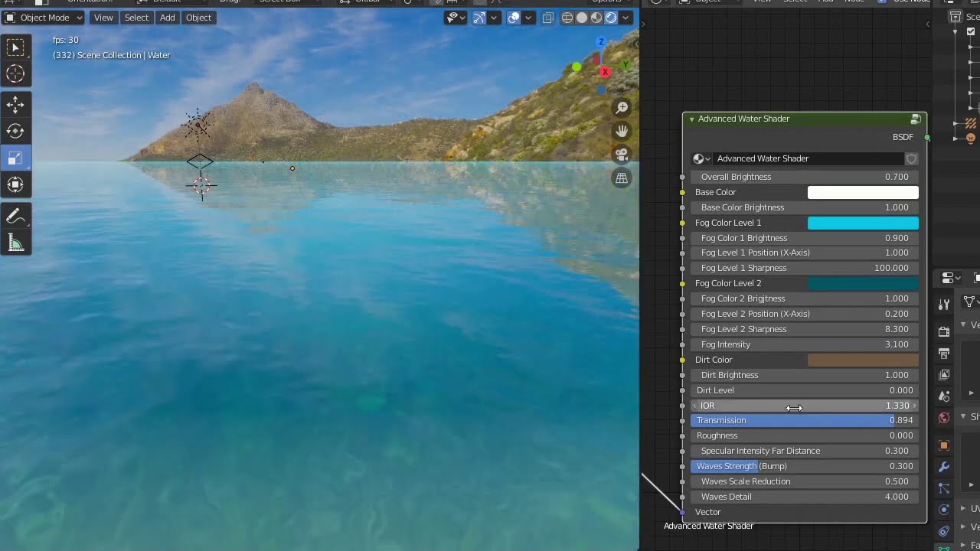
Task: Select the Cursor tool
Action: click(x=15, y=74)
